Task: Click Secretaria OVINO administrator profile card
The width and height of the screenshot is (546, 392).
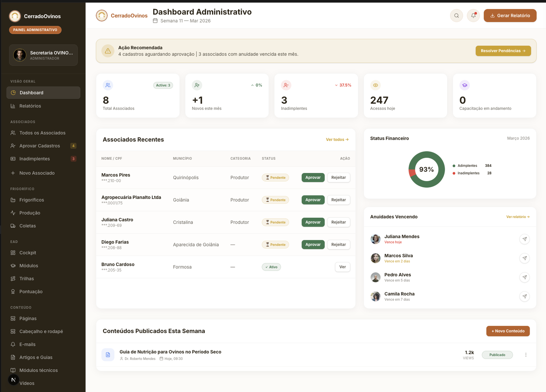Action: pyautogui.click(x=43, y=55)
